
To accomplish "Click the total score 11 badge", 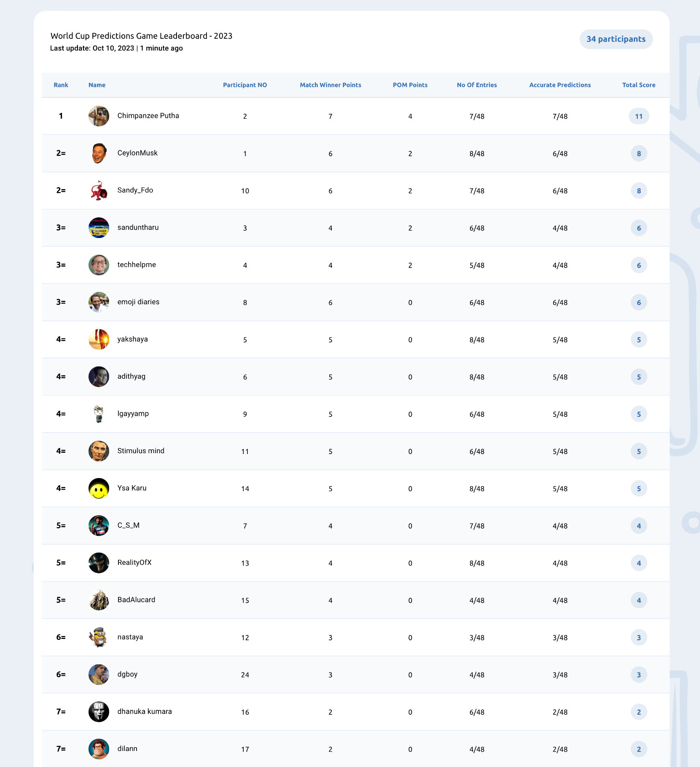I will tap(638, 116).
